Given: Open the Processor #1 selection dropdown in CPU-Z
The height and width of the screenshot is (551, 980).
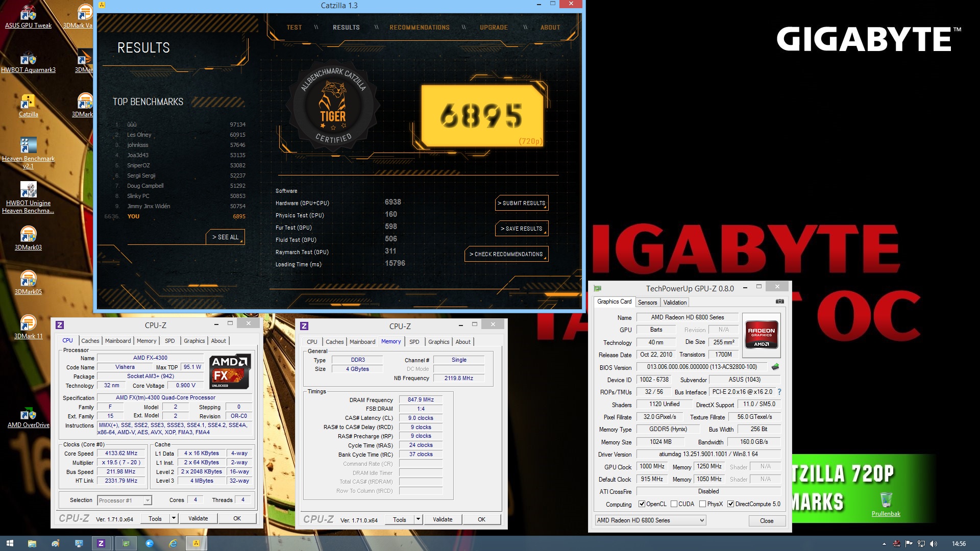Looking at the screenshot, I should [x=125, y=500].
